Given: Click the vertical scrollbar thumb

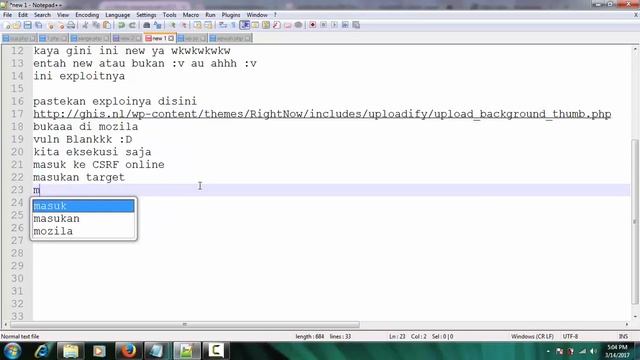Looking at the screenshot, I should [x=635, y=222].
